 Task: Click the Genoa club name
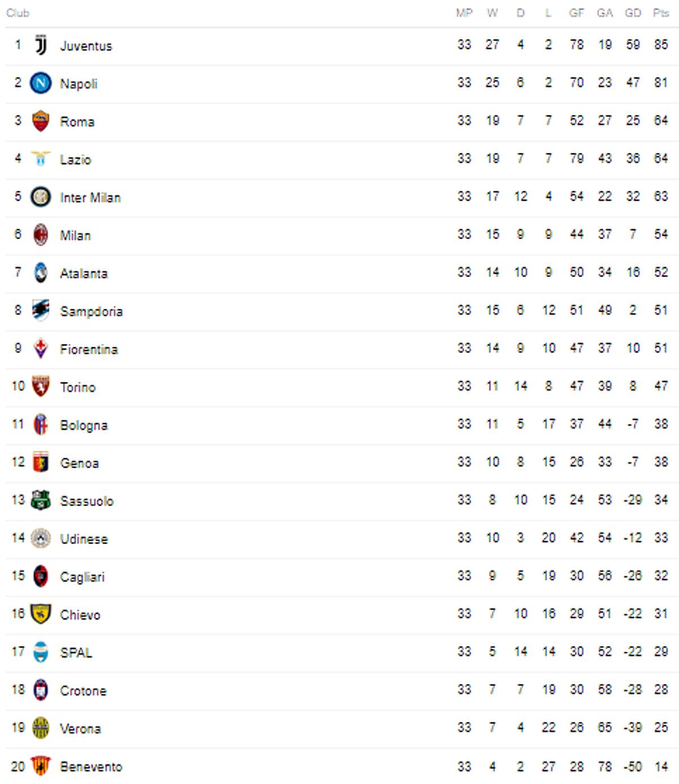(79, 463)
